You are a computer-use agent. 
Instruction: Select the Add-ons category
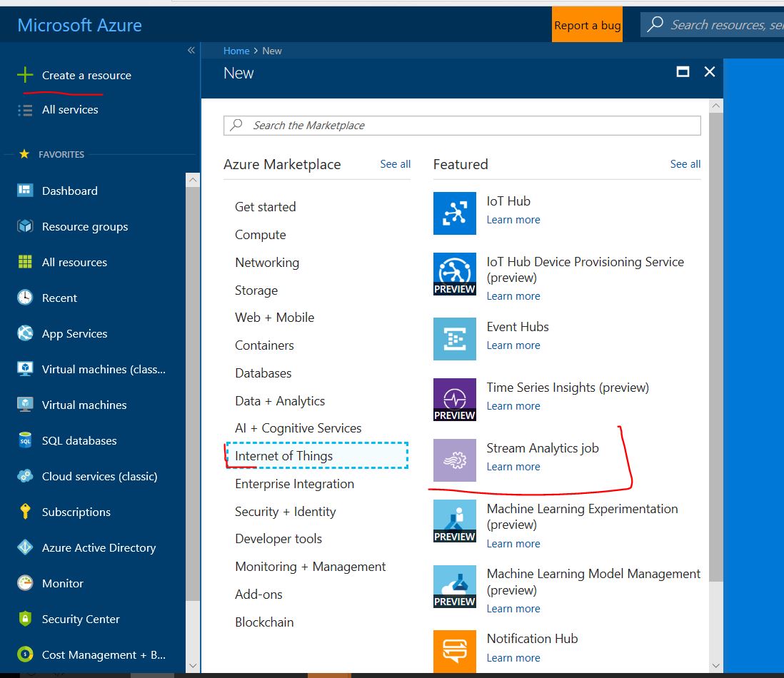click(258, 594)
